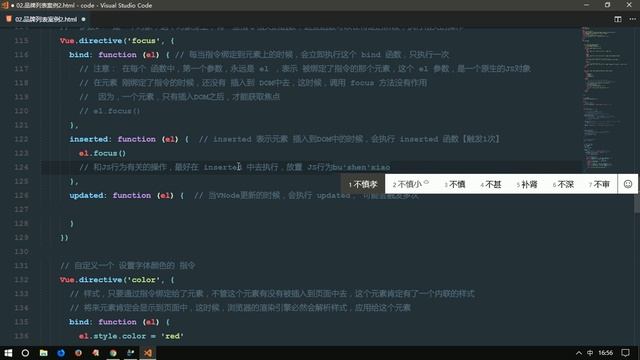Open the 16:56 clock in the tray
This screenshot has width=640, height=360.
(x=606, y=353)
